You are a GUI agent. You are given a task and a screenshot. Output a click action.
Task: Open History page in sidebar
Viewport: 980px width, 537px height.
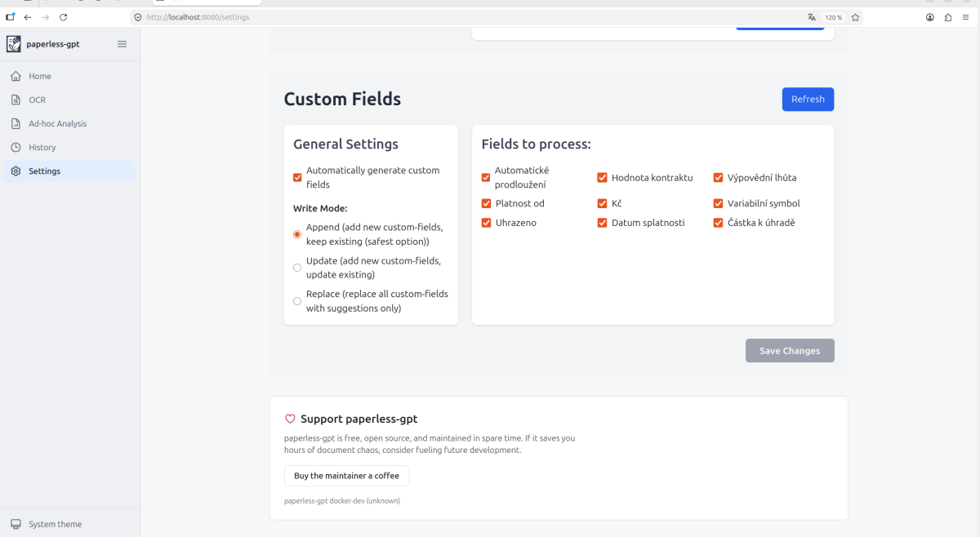pos(69,148)
